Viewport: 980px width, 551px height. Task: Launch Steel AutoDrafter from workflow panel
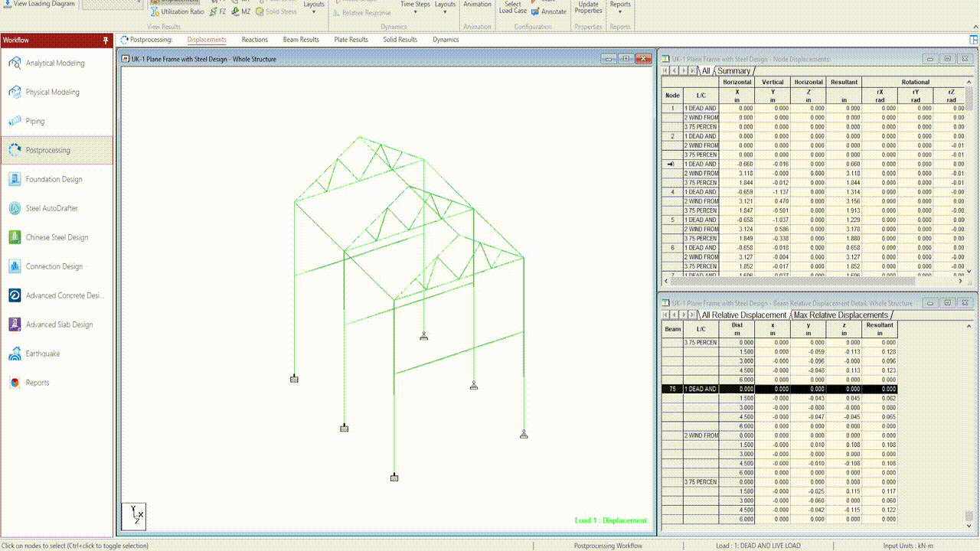click(51, 208)
